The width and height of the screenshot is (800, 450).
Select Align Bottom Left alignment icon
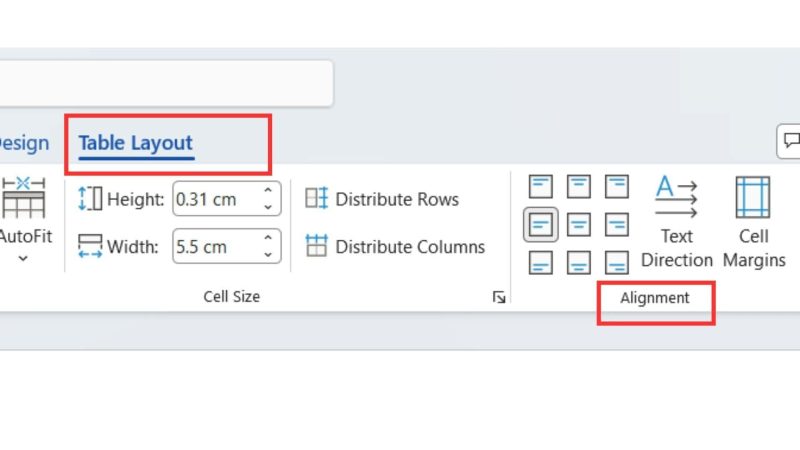coord(540,263)
